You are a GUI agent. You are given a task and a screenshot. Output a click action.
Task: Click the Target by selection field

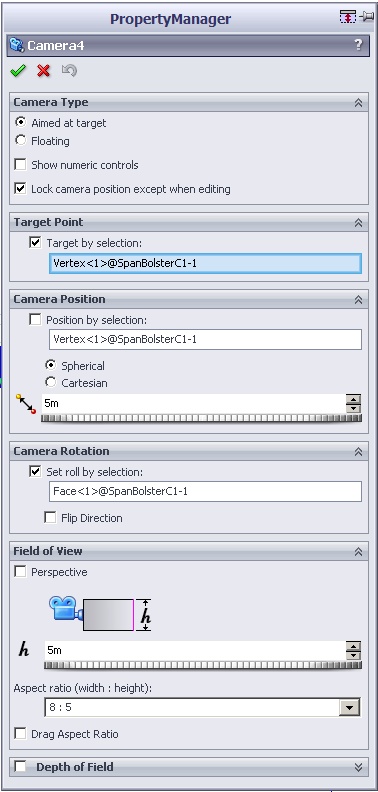click(x=205, y=263)
